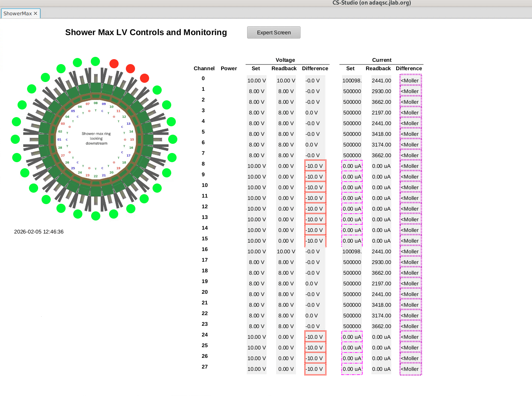Click channel 3 current Readback 2197.00

381,113
